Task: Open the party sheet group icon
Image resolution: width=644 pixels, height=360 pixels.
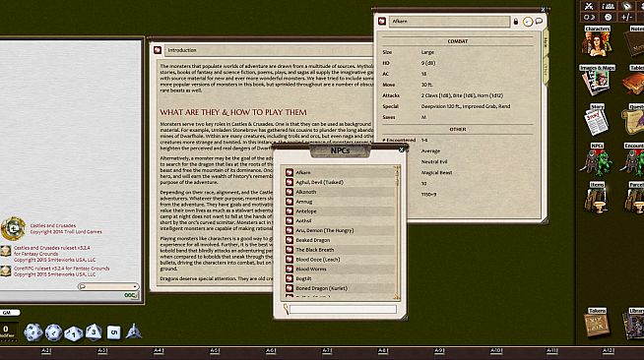Action: 608,6
